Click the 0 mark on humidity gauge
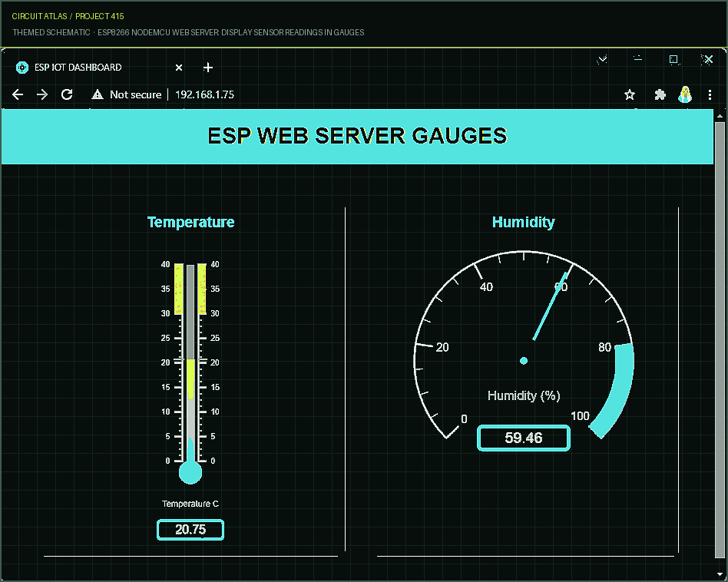 464,419
